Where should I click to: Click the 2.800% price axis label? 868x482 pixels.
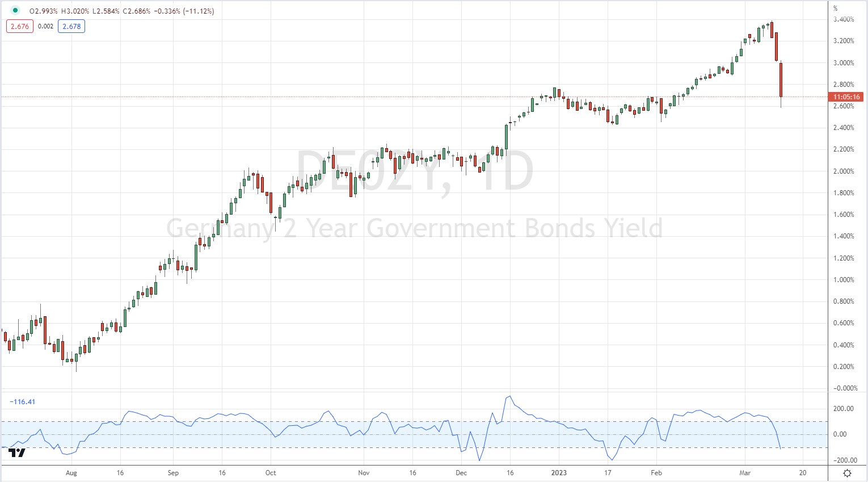click(x=844, y=85)
